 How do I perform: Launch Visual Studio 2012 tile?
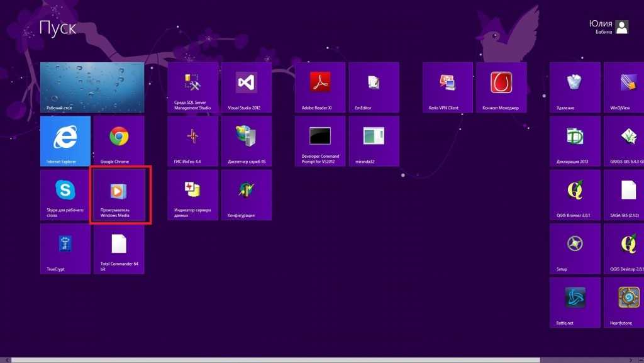click(247, 87)
